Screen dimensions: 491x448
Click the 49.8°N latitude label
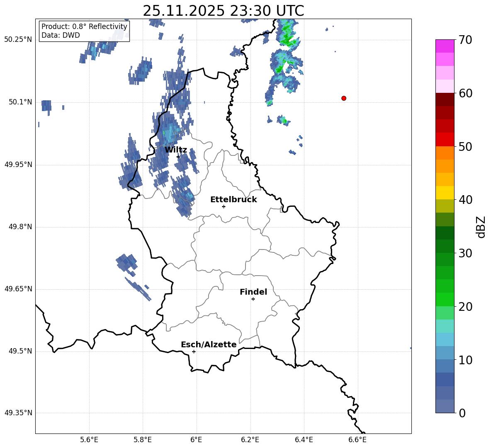click(x=20, y=227)
